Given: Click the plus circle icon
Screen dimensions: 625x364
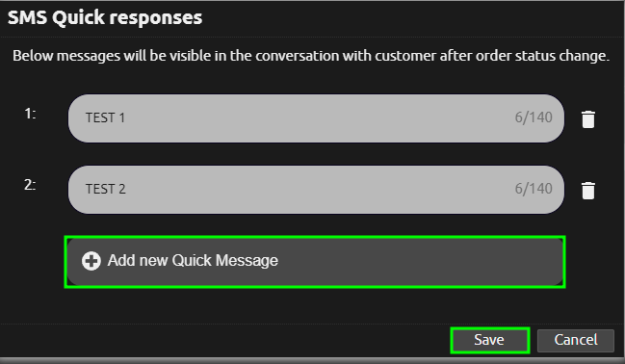Looking at the screenshot, I should [91, 261].
